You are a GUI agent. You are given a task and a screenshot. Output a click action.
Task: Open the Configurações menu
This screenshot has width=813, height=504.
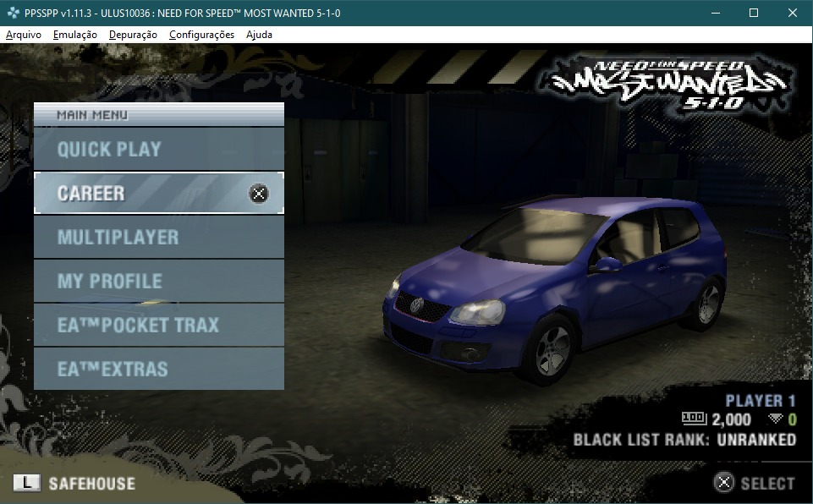click(201, 35)
